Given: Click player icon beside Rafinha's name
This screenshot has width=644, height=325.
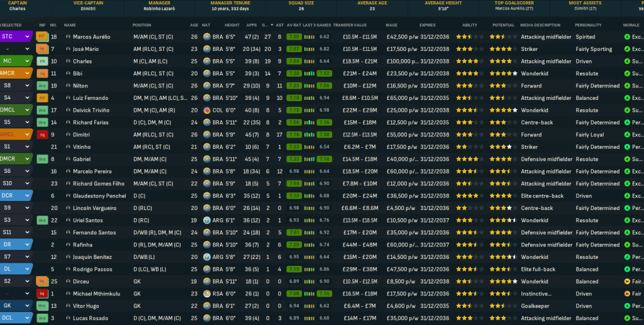Looking at the screenshot, I should point(67,245).
